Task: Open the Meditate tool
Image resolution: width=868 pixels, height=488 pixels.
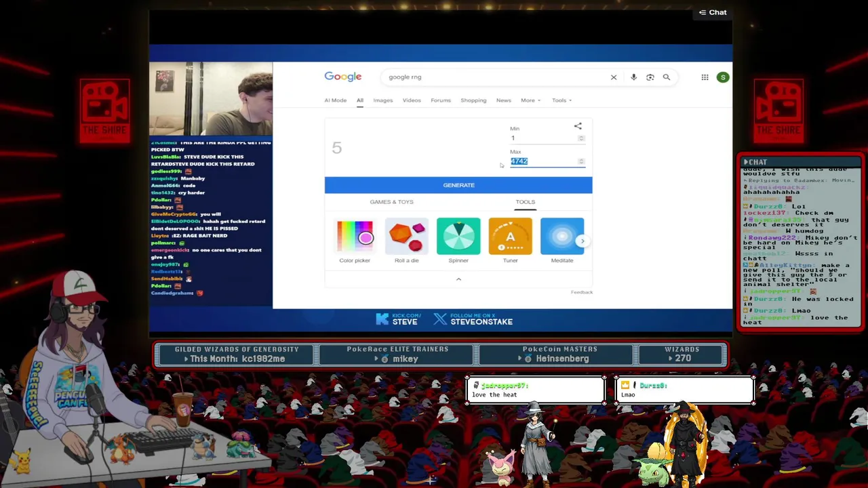Action: 562,241
